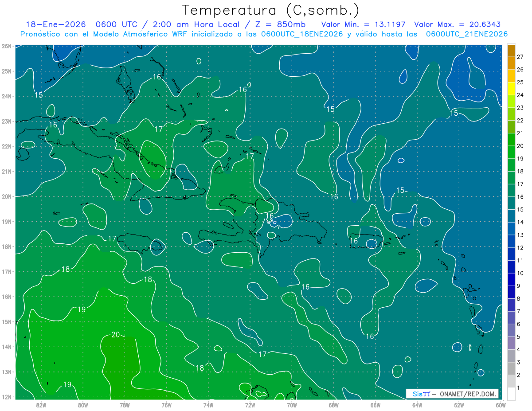Click the "66W" longitude axis label
The width and height of the screenshot is (532, 411).
click(375, 405)
